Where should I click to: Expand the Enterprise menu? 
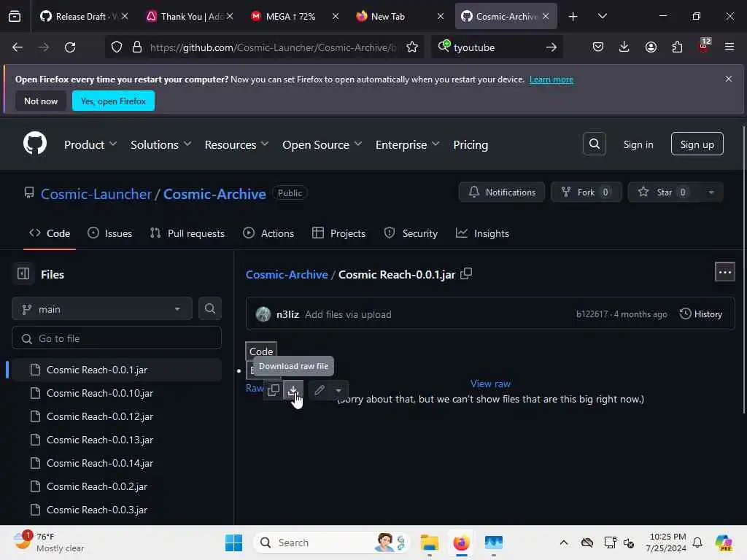point(407,144)
